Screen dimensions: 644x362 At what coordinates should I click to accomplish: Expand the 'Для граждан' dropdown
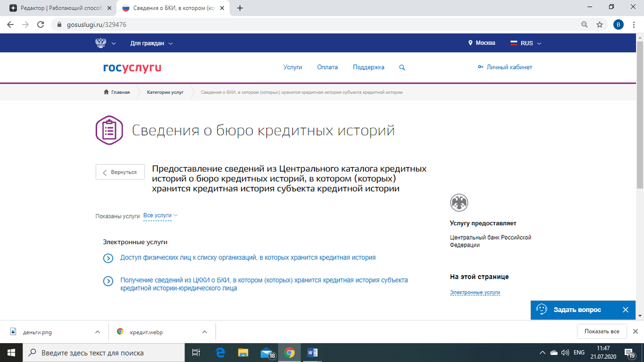click(x=151, y=43)
